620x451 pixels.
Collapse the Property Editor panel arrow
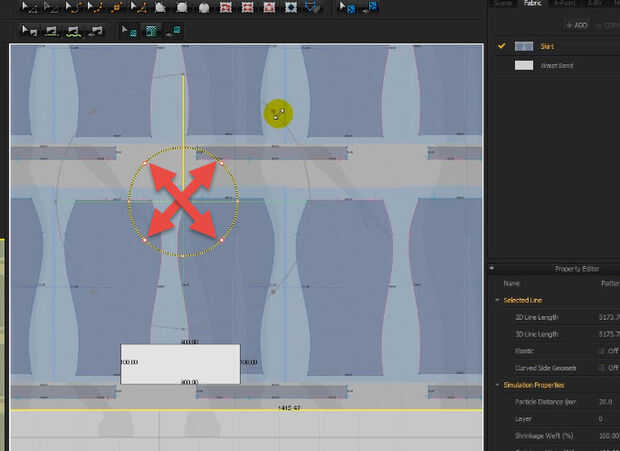[x=492, y=268]
